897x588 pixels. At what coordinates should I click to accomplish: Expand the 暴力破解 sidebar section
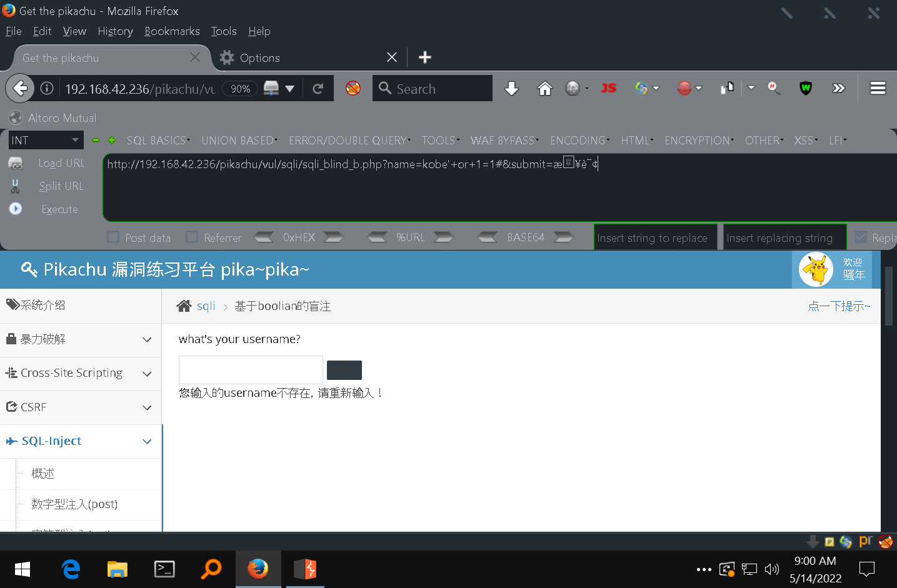coord(81,339)
